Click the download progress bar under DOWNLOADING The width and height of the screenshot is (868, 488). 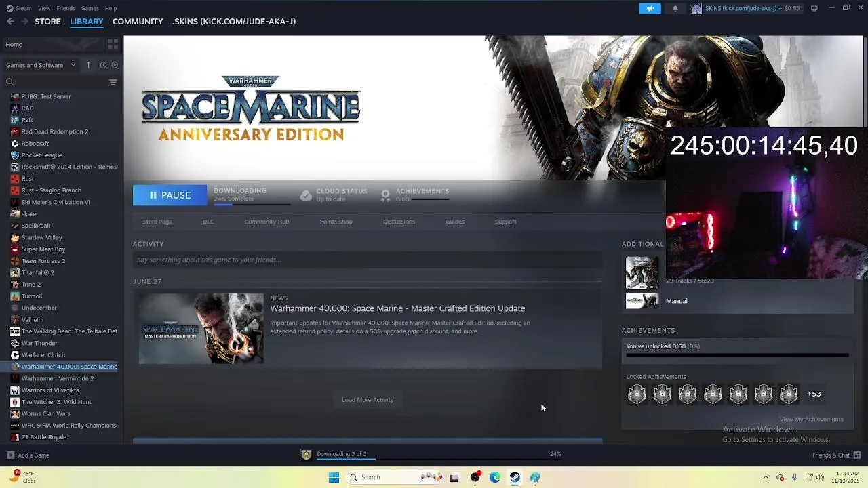tap(252, 204)
